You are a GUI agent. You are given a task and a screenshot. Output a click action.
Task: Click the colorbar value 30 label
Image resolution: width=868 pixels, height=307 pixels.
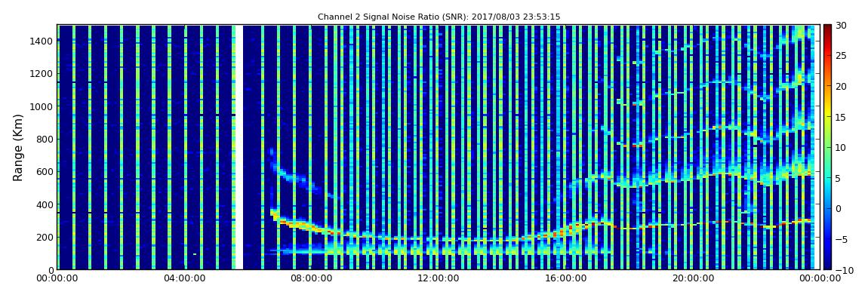841,26
